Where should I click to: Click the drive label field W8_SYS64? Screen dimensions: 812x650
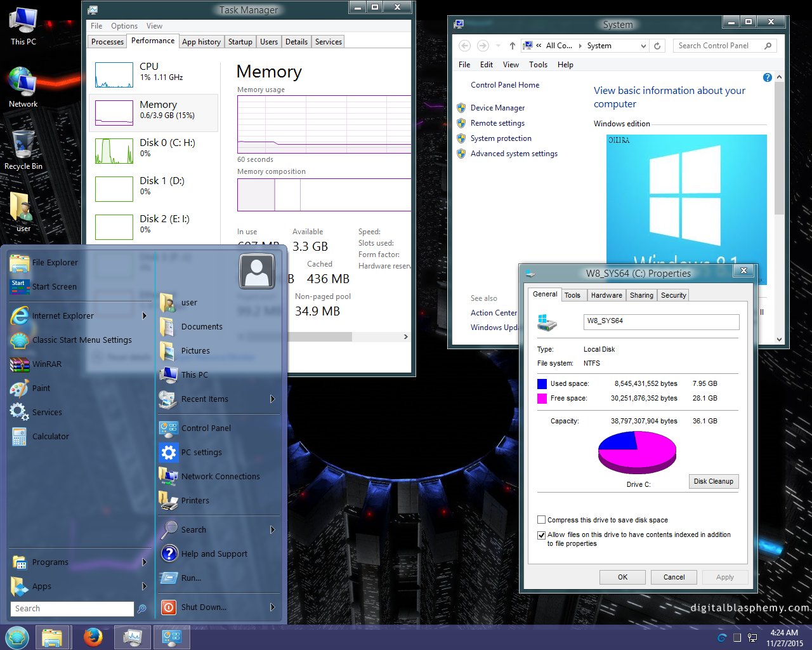[661, 321]
